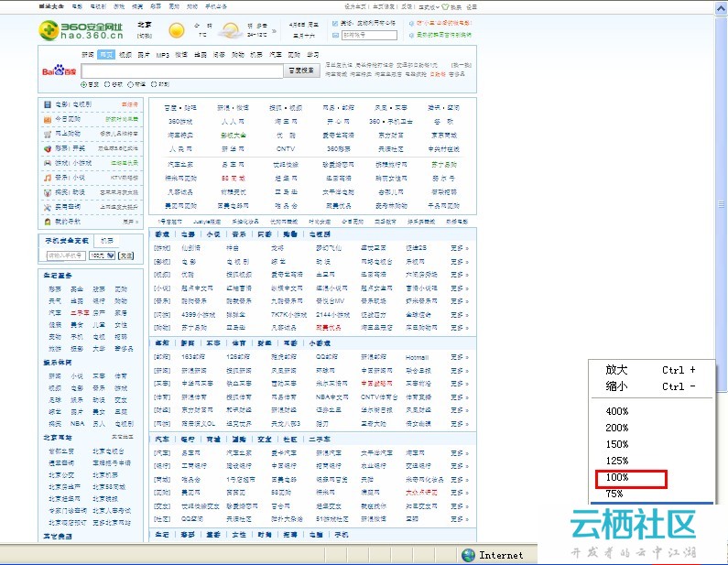Set zoom to 400%
Image resolution: width=728 pixels, height=565 pixels.
[x=617, y=411]
